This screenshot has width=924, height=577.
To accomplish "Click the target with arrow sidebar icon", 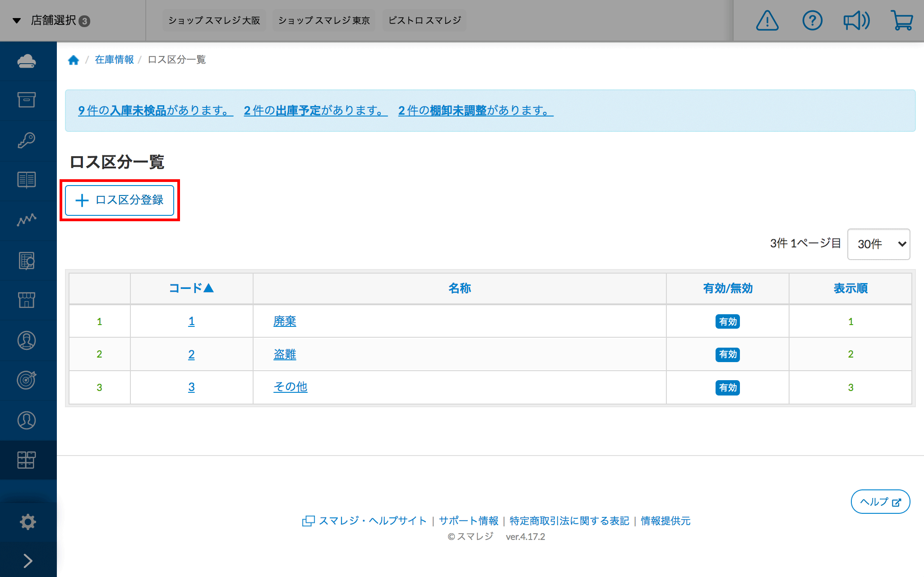I will pyautogui.click(x=27, y=380).
